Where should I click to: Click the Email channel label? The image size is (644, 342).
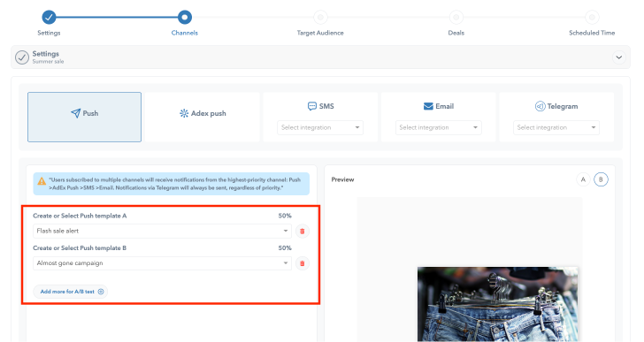[x=444, y=106]
